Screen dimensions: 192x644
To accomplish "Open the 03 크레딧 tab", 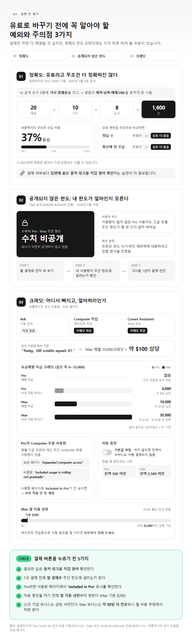I will (154, 56).
